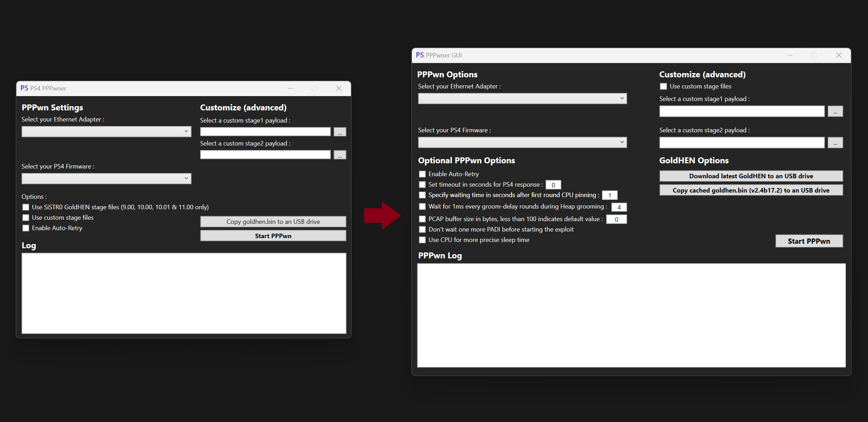Click the PPPwn Settings heading

(52, 108)
